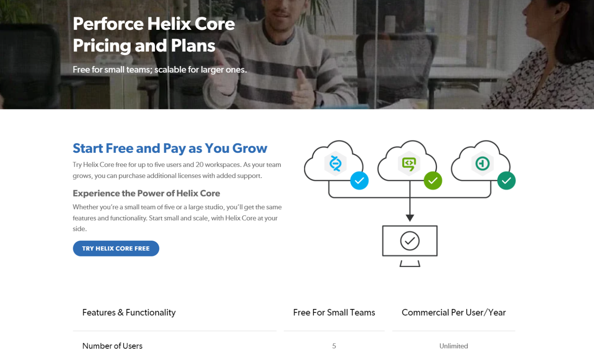Click the monitor icon with checkmark
Viewport: 594px width, 364px height.
(410, 246)
